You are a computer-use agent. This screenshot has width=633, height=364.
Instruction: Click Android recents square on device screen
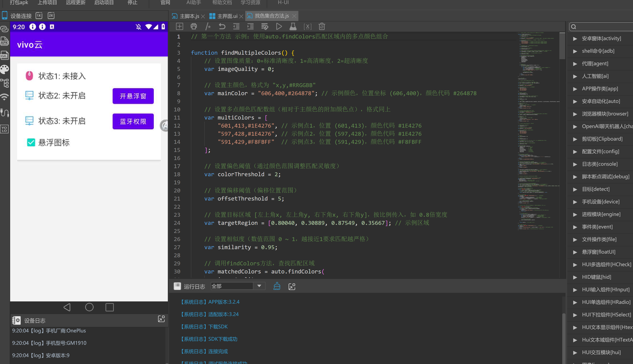pos(109,307)
